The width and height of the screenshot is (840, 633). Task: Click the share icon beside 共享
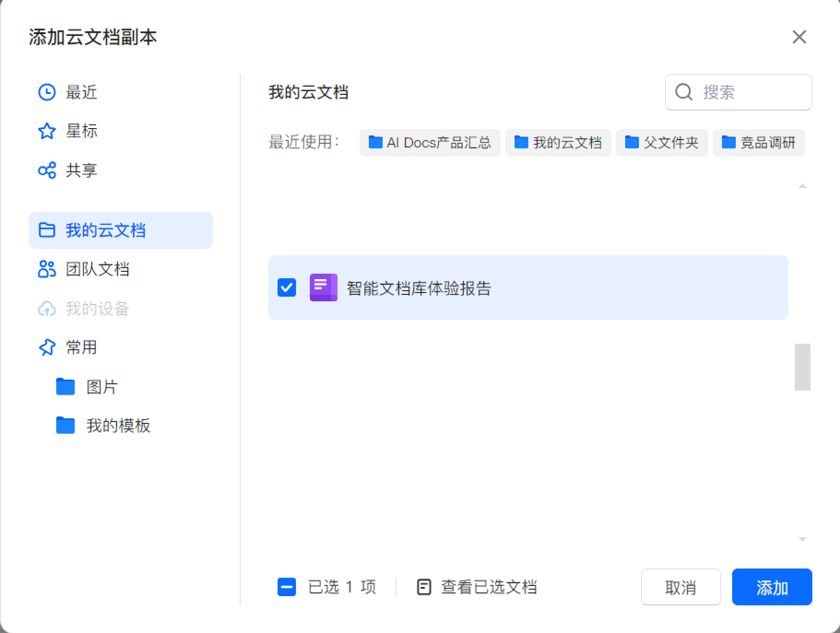point(47,170)
